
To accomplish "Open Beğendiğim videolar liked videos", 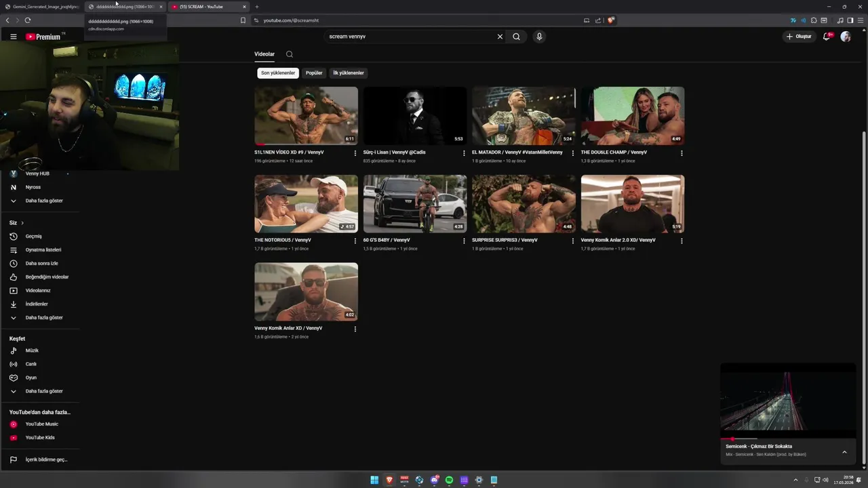I will [39, 277].
